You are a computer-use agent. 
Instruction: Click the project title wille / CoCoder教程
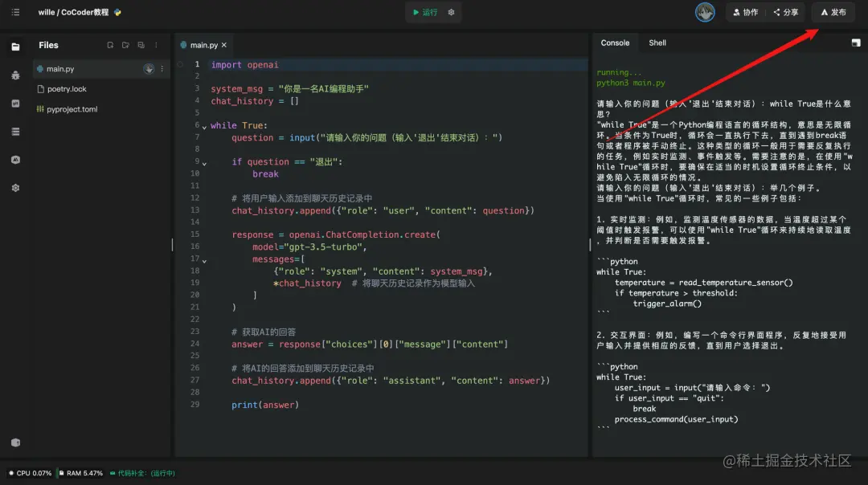tap(73, 12)
